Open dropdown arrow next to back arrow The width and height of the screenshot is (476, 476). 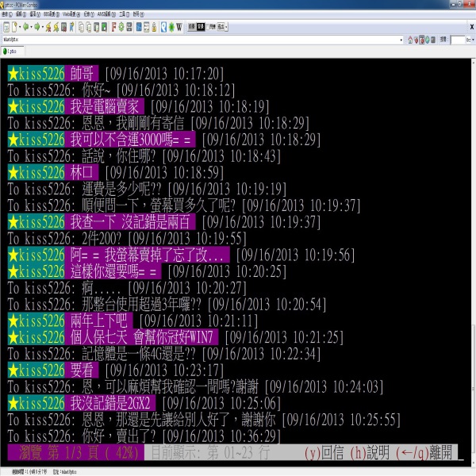(31, 27)
